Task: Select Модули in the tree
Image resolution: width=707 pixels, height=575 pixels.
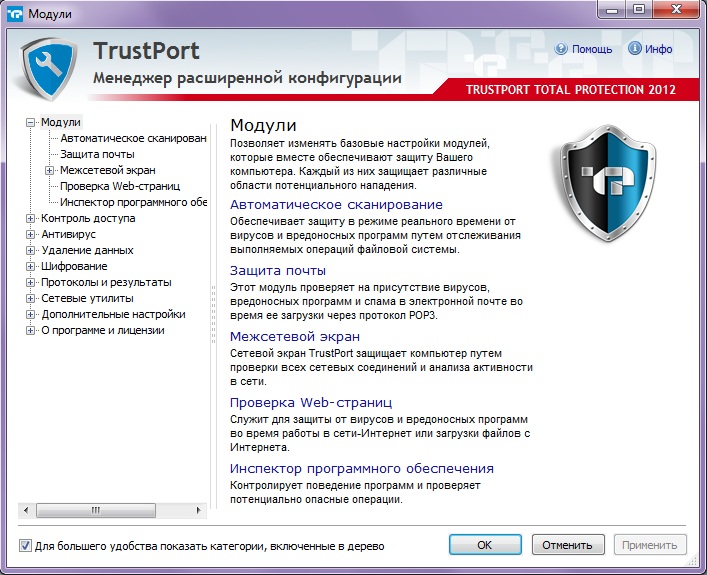Action: (x=61, y=122)
